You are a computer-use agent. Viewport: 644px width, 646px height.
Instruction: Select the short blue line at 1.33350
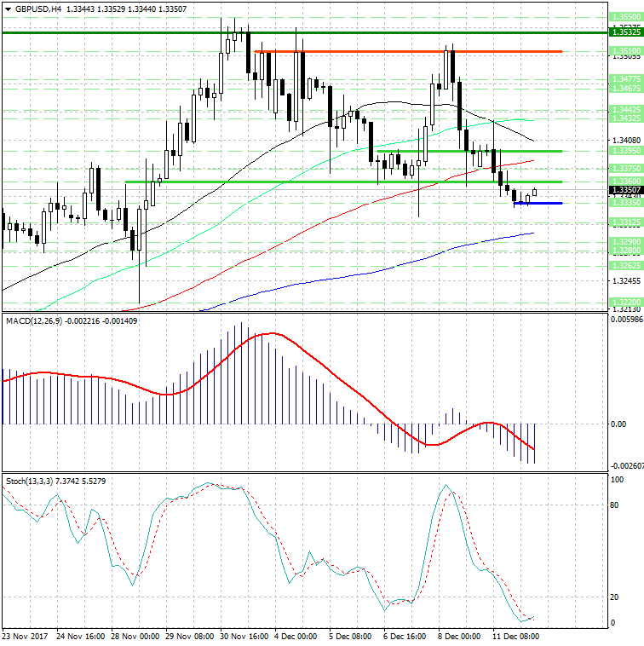point(538,203)
